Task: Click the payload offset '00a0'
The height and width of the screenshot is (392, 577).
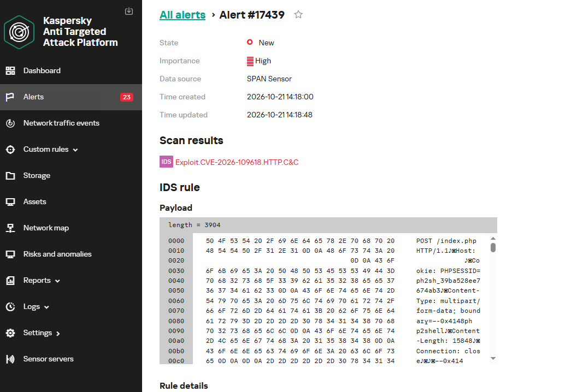Action: [x=176, y=341]
